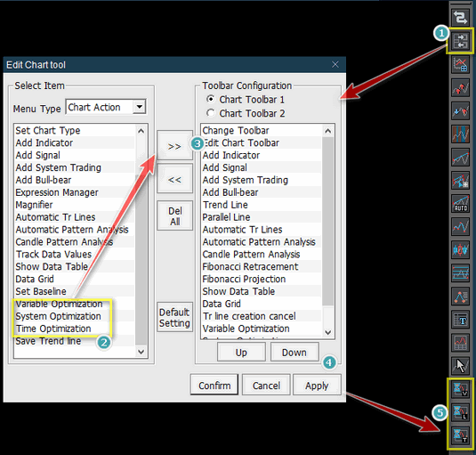Viewport: 476px width, 455px height.
Task: Select the mouse pointer cursor toolbar icon
Action: coord(460,366)
